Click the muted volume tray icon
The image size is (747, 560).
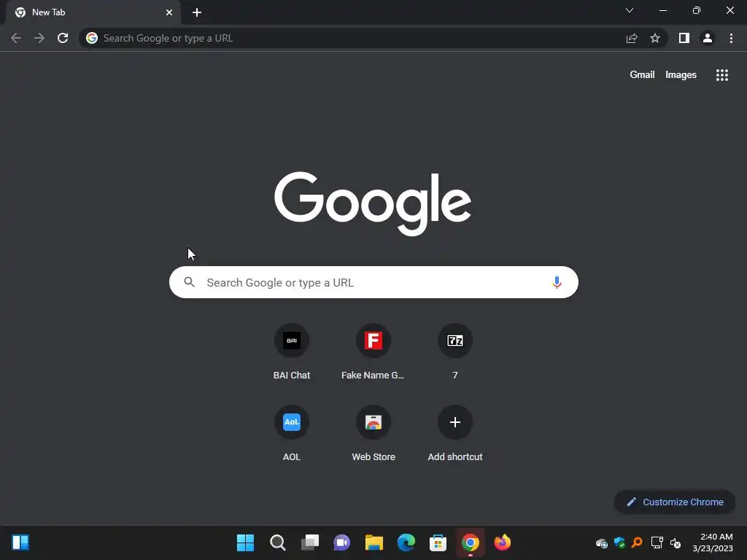676,542
